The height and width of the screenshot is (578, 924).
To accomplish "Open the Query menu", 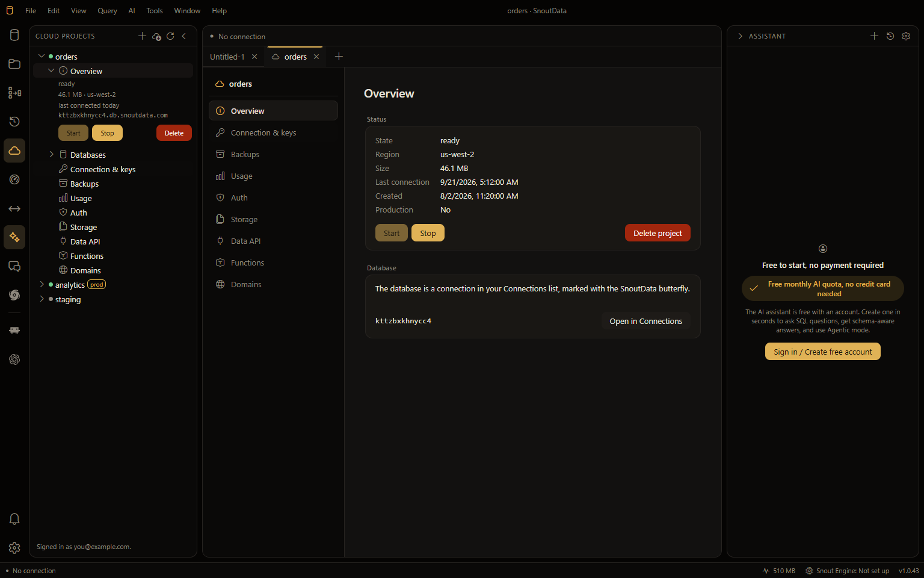I will (108, 11).
